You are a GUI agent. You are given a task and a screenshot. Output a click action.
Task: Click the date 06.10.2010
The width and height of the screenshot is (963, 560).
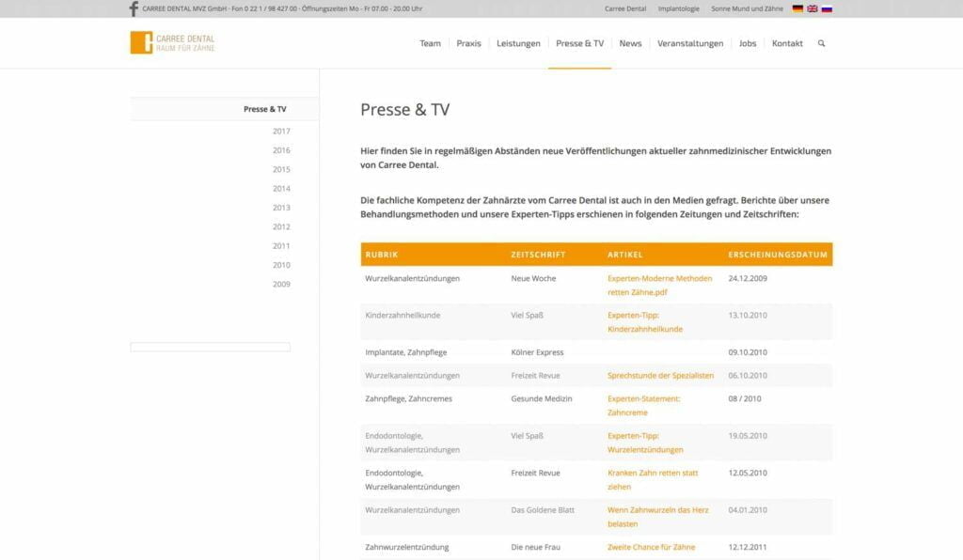tap(748, 376)
